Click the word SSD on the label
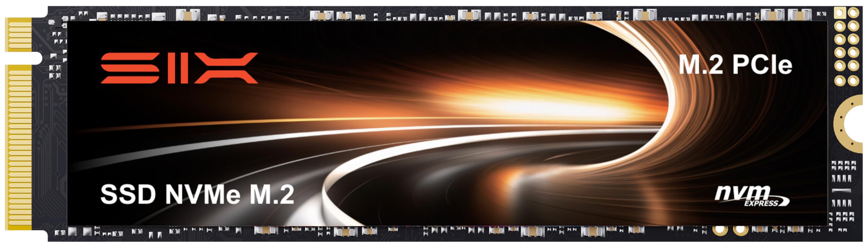868x248 pixels. [x=128, y=195]
